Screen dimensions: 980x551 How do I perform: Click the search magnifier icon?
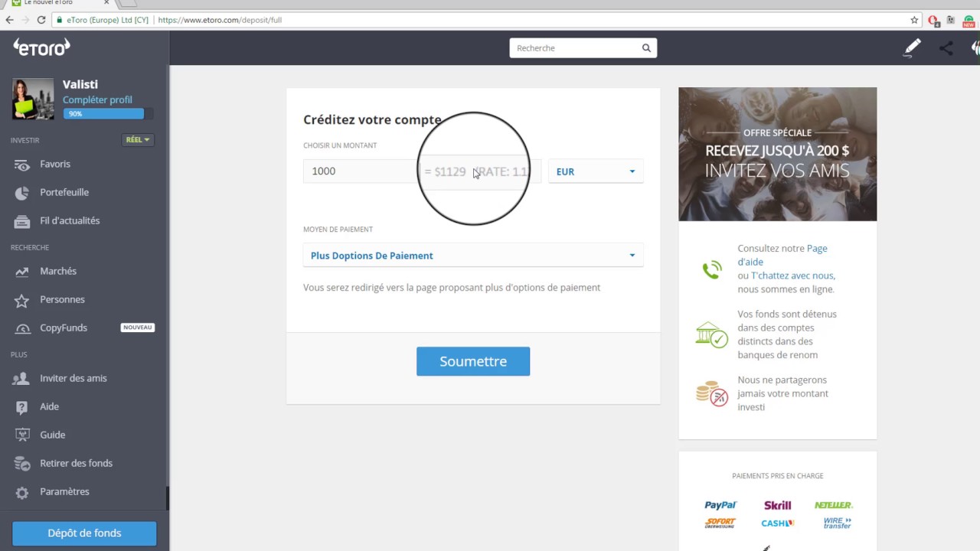pyautogui.click(x=646, y=48)
